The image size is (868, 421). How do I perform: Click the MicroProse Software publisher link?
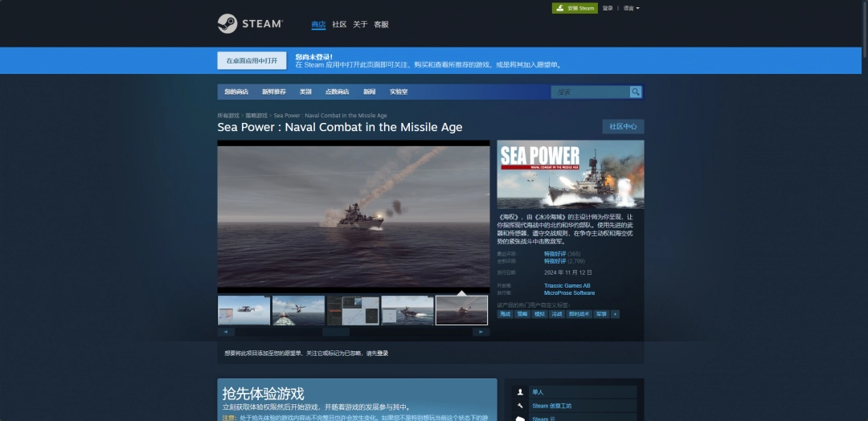coord(569,293)
